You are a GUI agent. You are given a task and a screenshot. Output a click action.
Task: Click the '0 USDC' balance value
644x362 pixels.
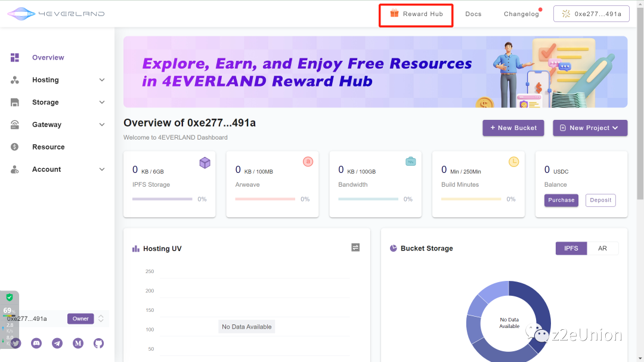click(556, 170)
